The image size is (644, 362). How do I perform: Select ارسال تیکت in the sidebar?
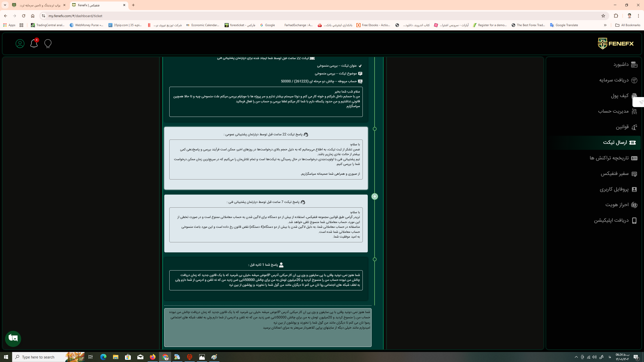[x=615, y=143]
